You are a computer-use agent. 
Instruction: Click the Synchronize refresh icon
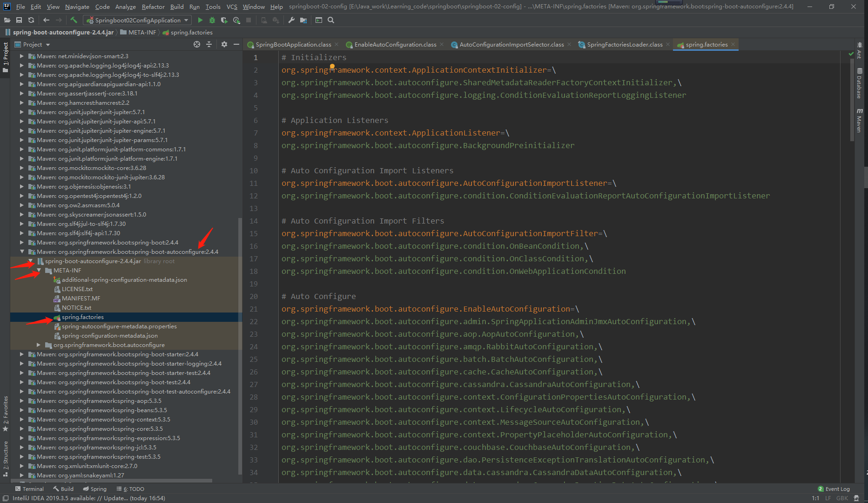coord(31,20)
